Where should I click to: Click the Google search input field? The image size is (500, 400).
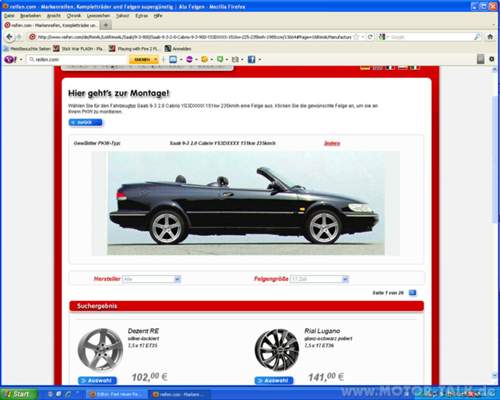click(x=431, y=37)
